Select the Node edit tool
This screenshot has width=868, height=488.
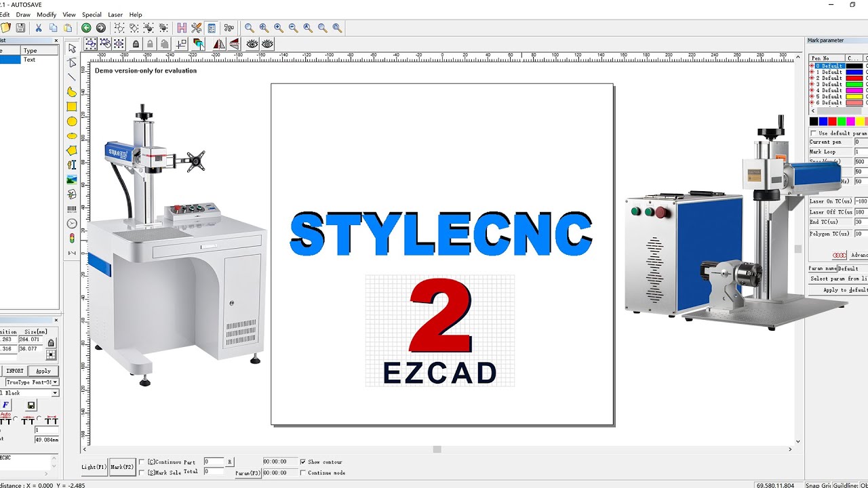click(x=72, y=62)
